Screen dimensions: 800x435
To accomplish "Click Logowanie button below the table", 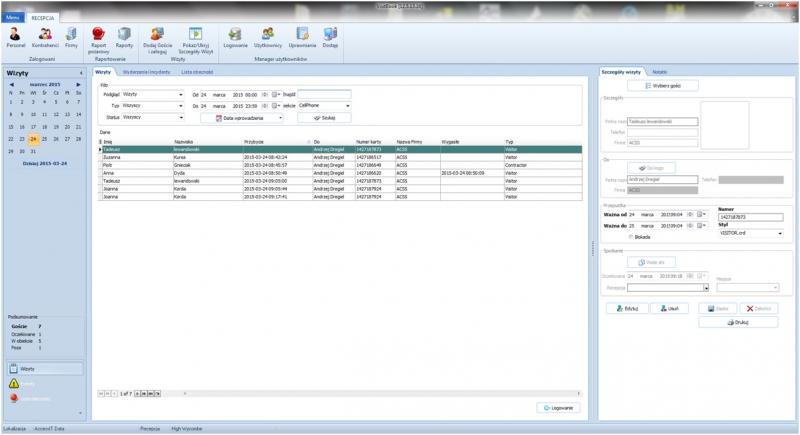I will [558, 408].
